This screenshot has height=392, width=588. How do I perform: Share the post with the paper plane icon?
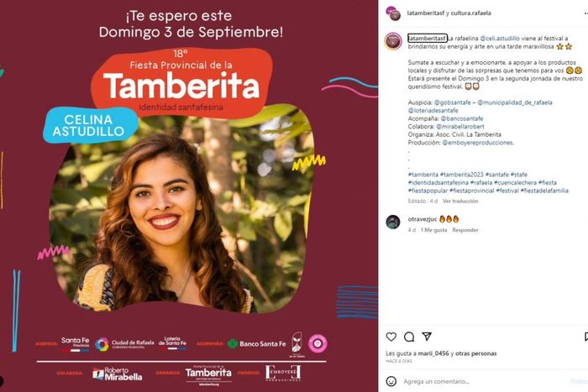tap(427, 336)
